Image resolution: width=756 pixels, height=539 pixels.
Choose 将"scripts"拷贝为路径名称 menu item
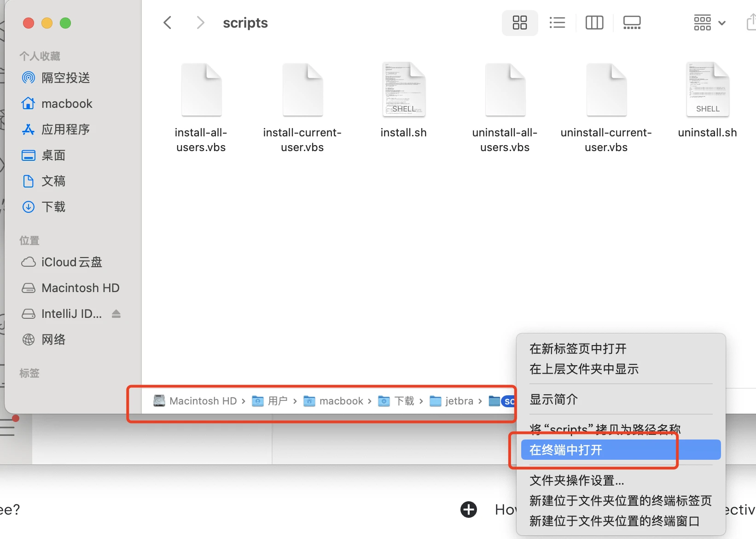[x=621, y=429]
